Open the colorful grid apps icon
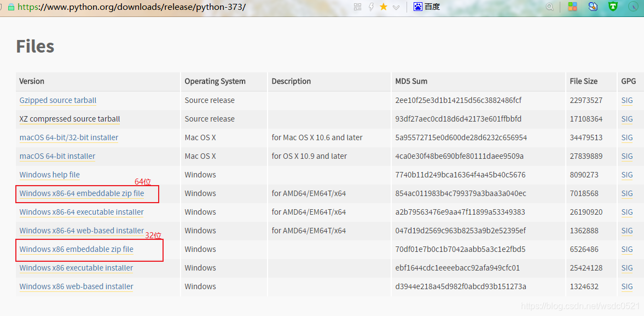Image resolution: width=644 pixels, height=316 pixels. (572, 7)
